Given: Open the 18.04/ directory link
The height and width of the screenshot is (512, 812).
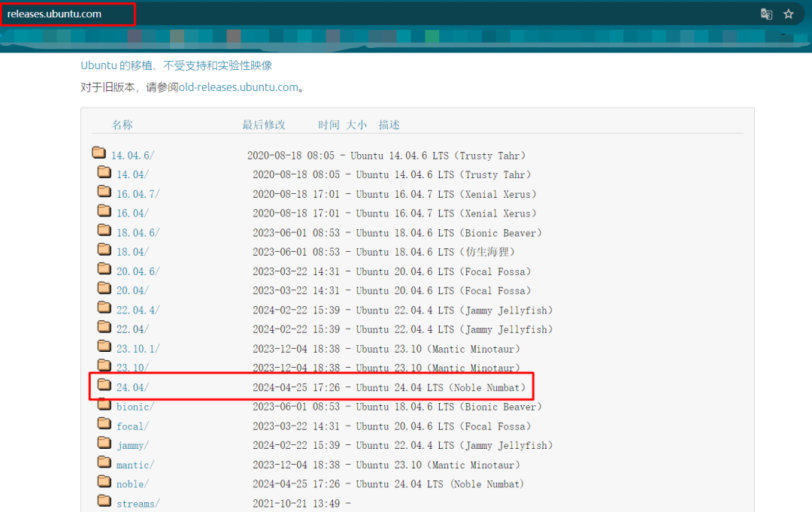Looking at the screenshot, I should tap(132, 252).
